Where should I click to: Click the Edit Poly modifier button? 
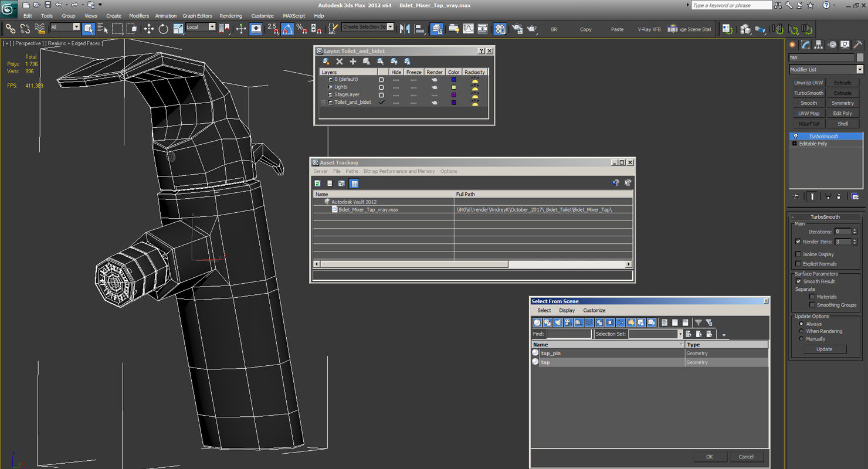843,114
